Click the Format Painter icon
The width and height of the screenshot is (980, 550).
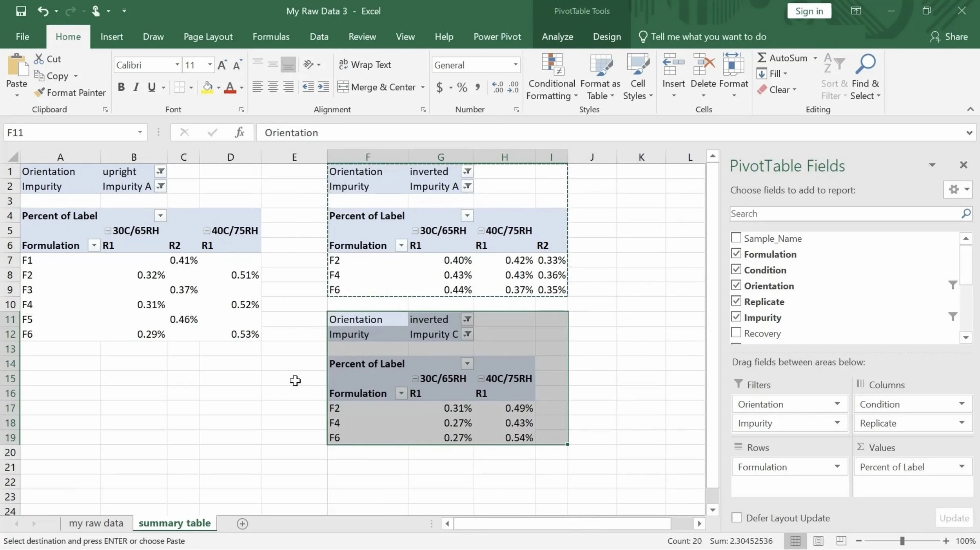click(39, 93)
